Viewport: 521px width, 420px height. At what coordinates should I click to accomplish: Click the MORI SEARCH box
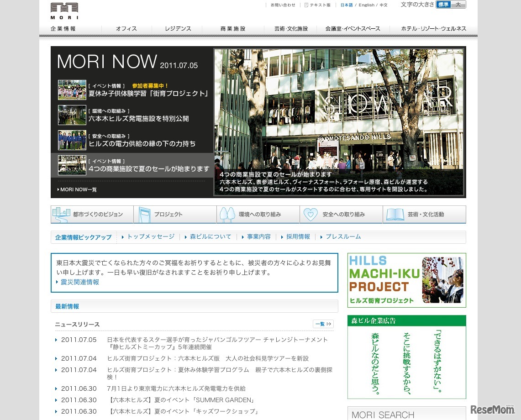[407, 414]
